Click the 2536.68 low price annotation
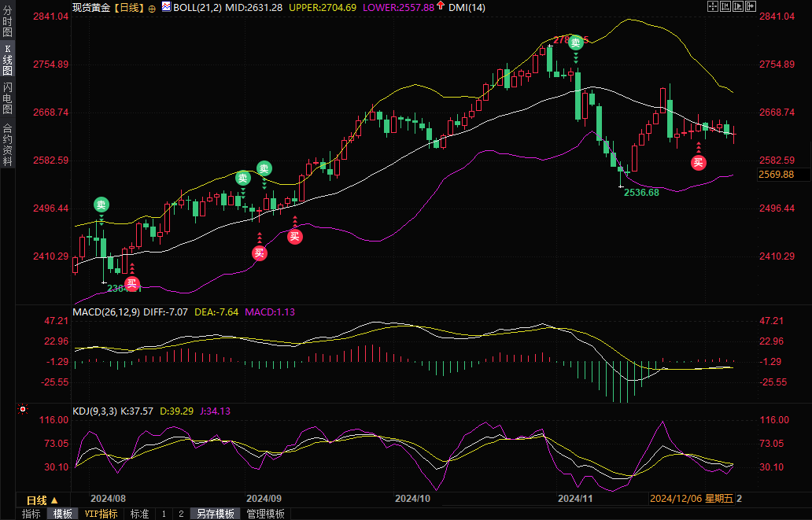This screenshot has width=812, height=520. tap(641, 192)
